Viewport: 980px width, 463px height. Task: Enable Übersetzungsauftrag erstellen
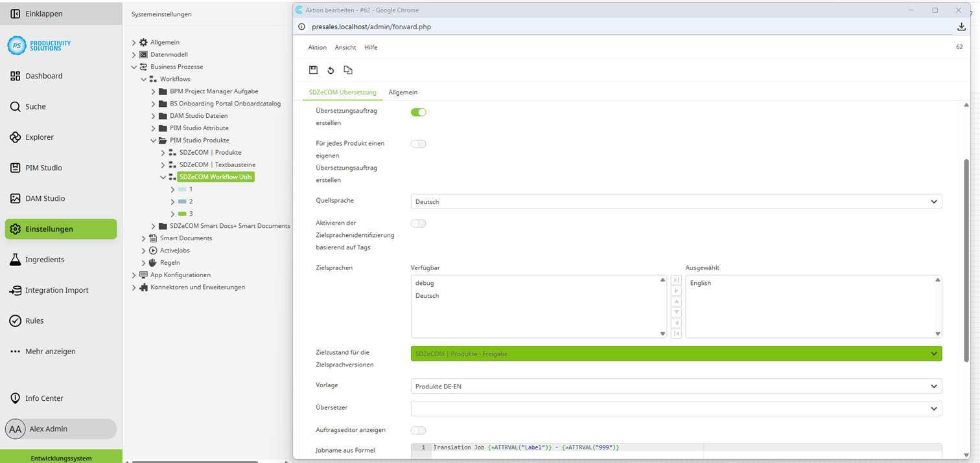(x=419, y=111)
